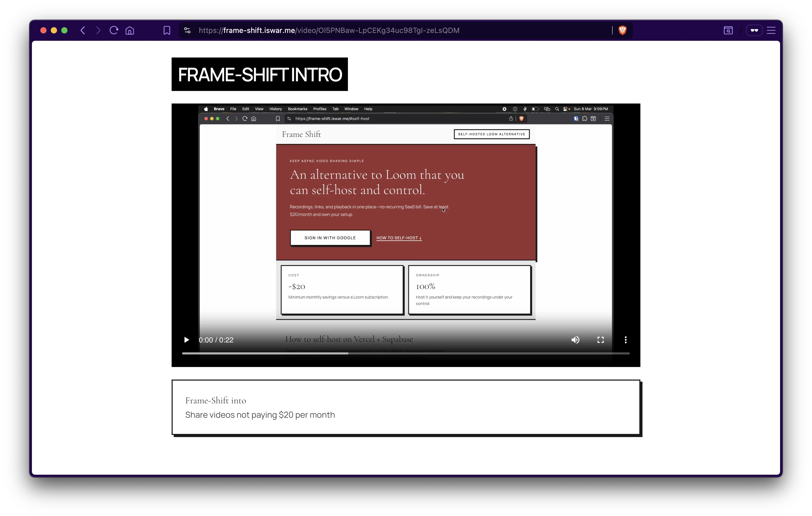Enter fullscreen for the video
This screenshot has width=812, height=516.
coord(601,340)
